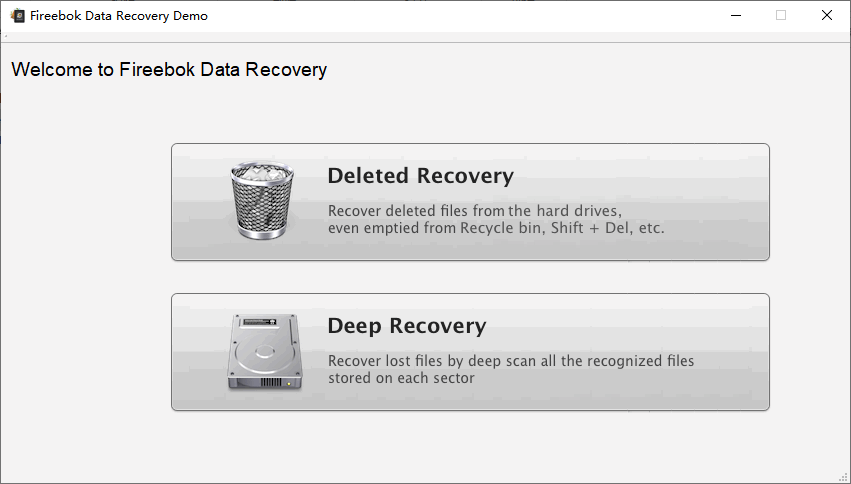Click the "Welcome to Fireebok Data Recovery" heading

(169, 70)
